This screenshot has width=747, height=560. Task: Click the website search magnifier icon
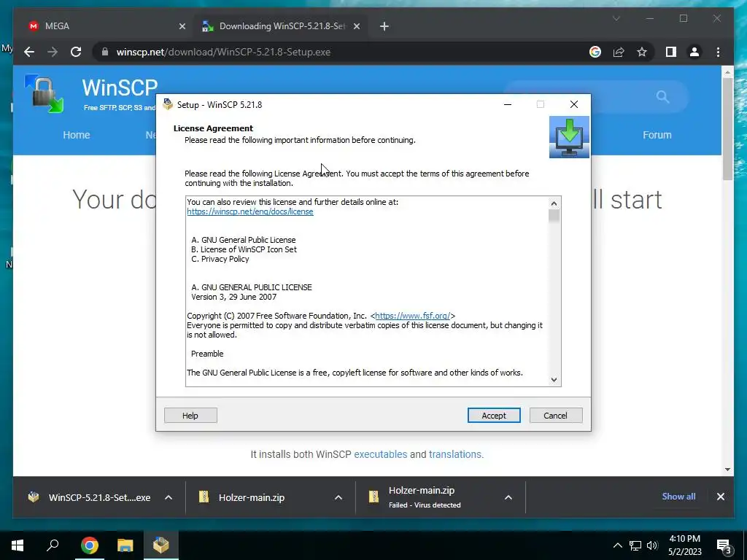pyautogui.click(x=662, y=97)
